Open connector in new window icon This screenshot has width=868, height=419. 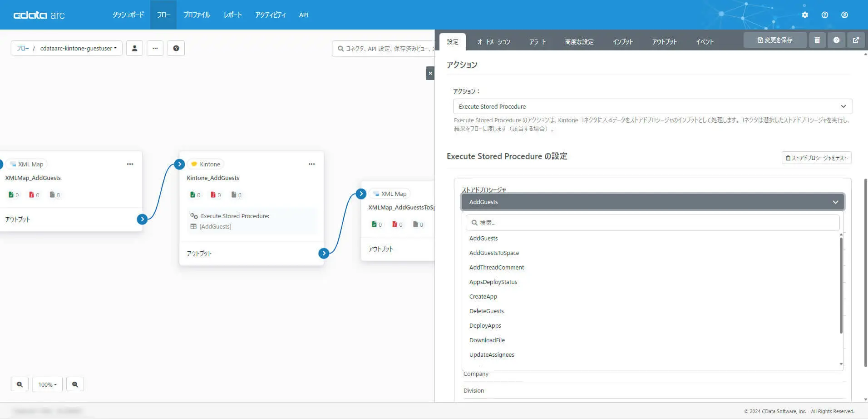[856, 40]
